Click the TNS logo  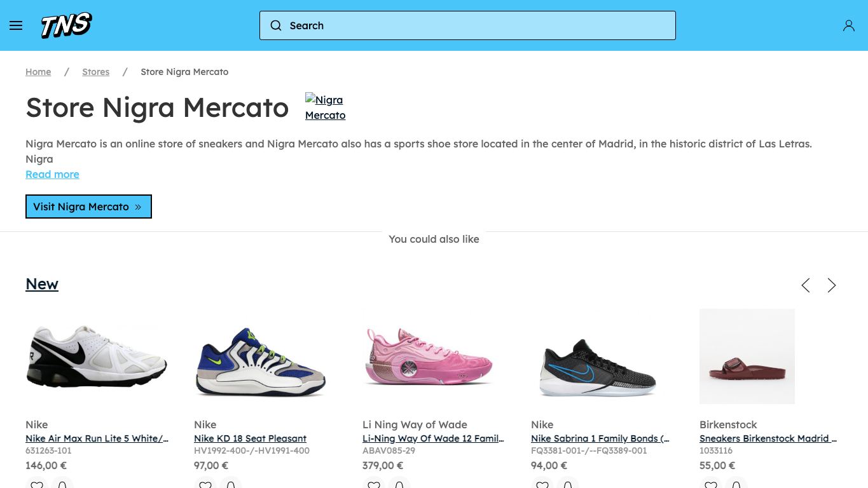coord(66,25)
